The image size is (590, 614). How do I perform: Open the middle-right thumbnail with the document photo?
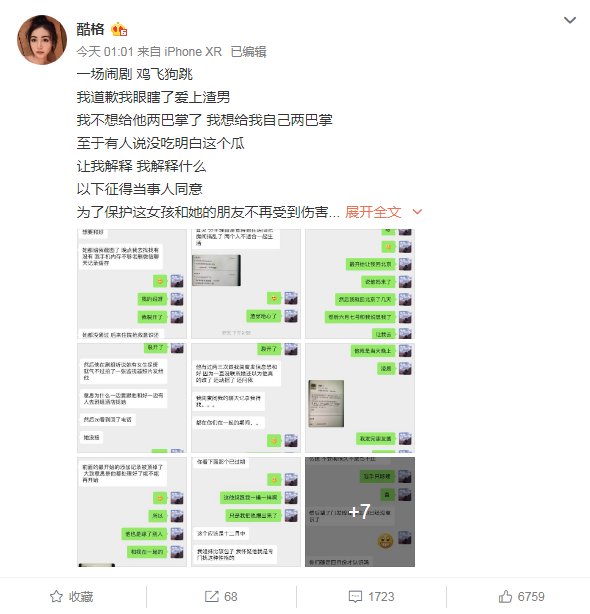click(360, 398)
